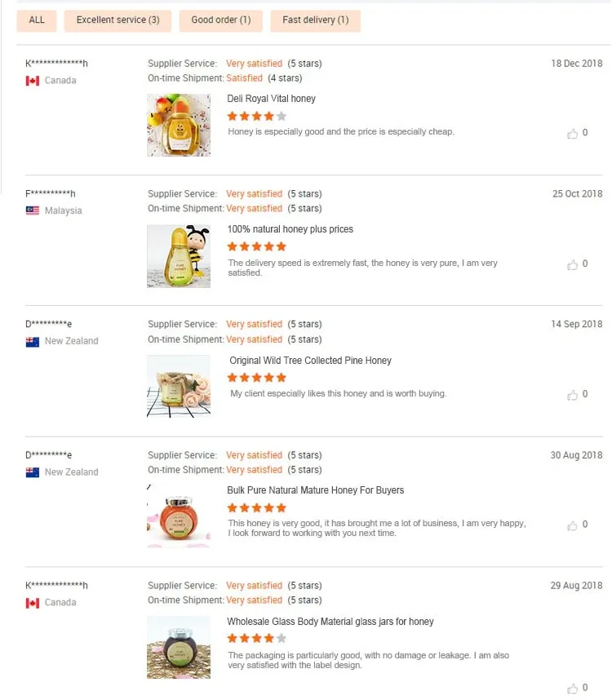
Task: Click thumbs-up on 100% natural honey review
Action: 573,264
